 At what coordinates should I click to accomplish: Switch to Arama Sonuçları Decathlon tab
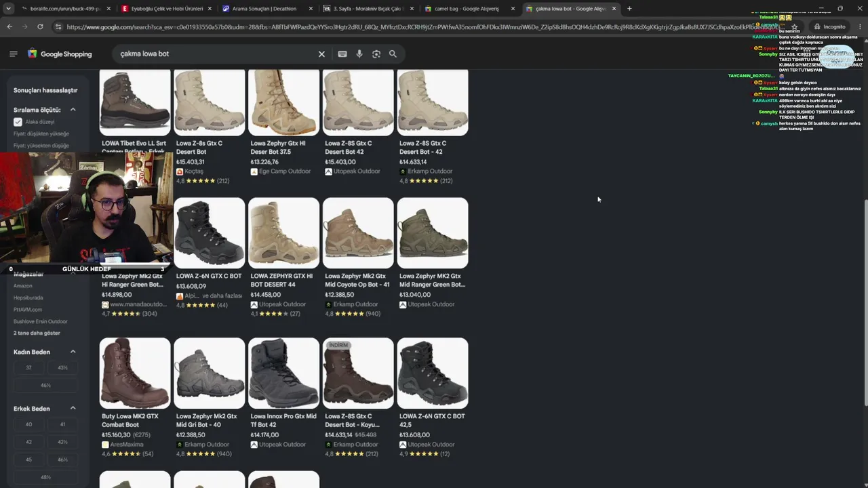coord(267,9)
